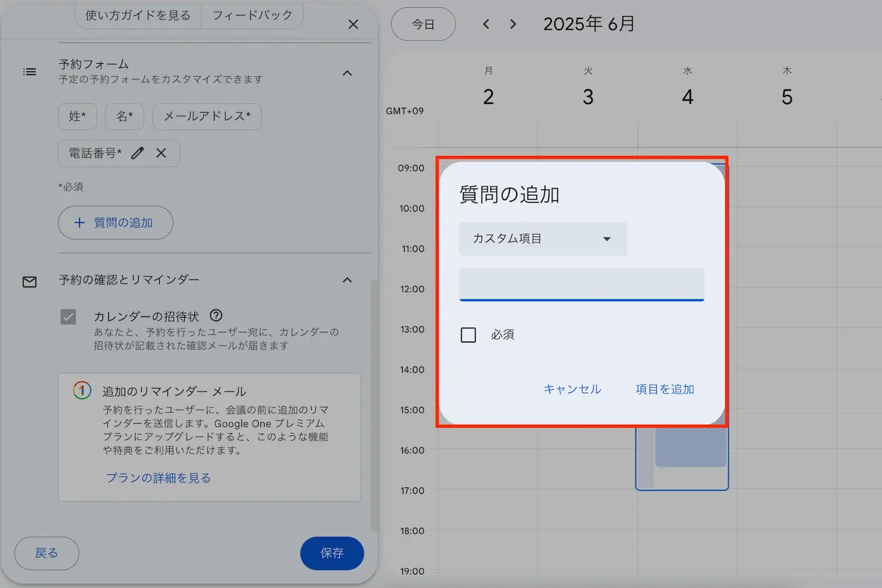Close the booking schedule side panel
The image size is (882, 588).
click(353, 24)
